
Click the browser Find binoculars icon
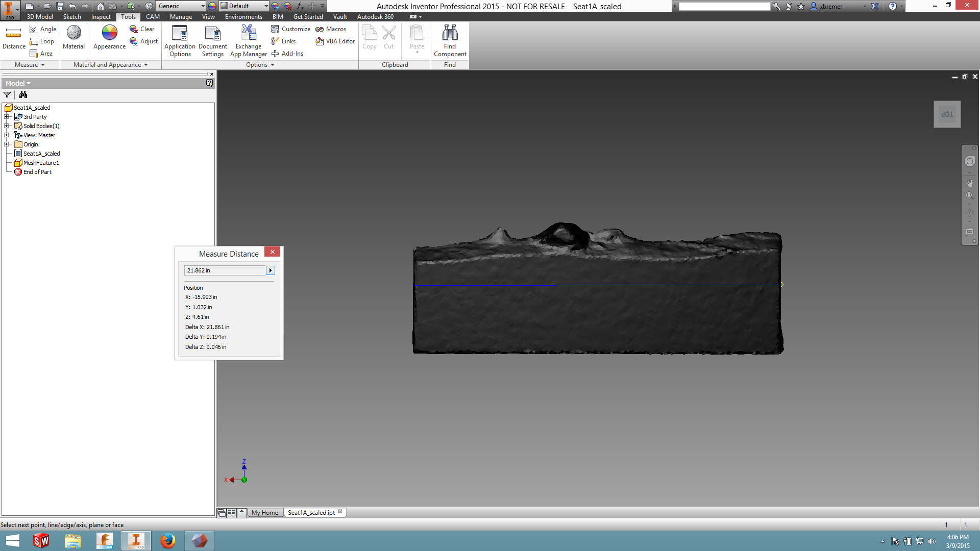coord(23,95)
